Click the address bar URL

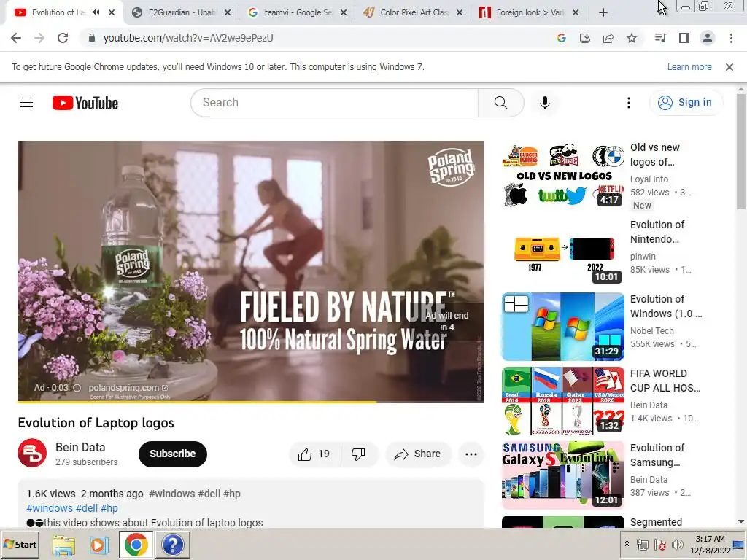click(188, 38)
